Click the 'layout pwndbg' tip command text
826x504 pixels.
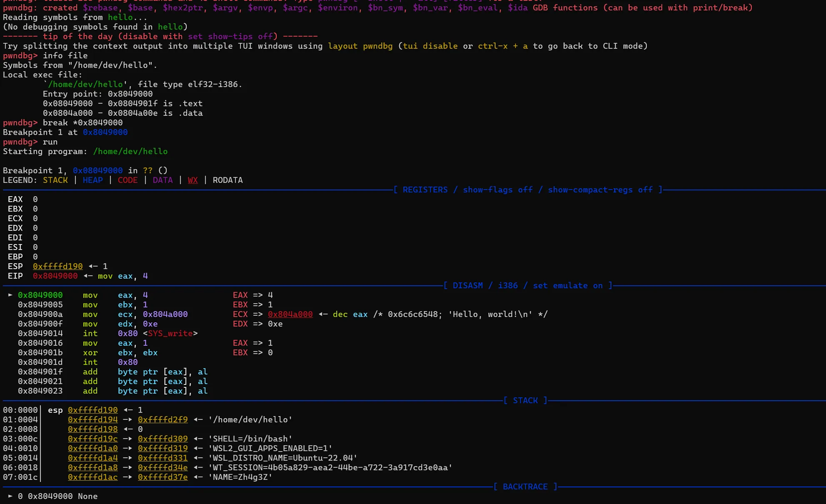360,46
